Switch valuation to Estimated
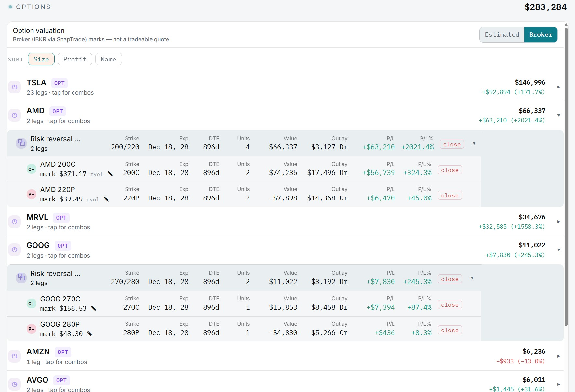Screen dimensions: 575x392 pos(502,34)
